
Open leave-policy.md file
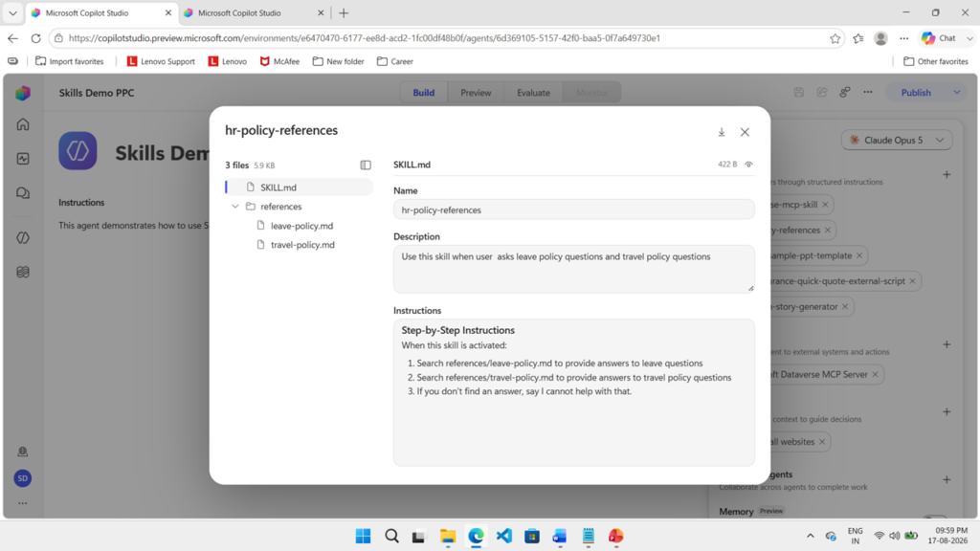click(x=301, y=226)
